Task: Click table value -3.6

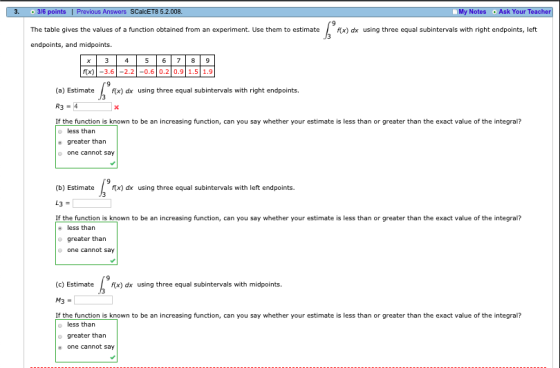Action: (106, 72)
